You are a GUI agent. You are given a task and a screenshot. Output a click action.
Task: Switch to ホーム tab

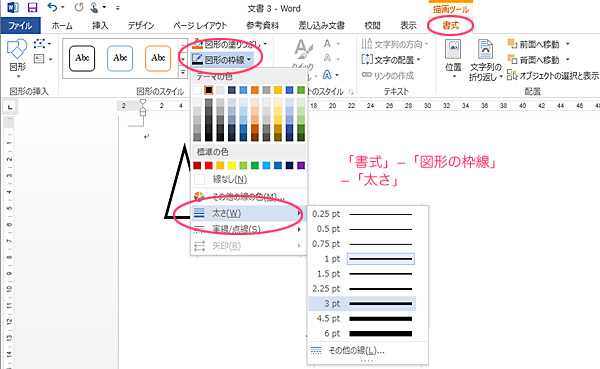coord(62,26)
